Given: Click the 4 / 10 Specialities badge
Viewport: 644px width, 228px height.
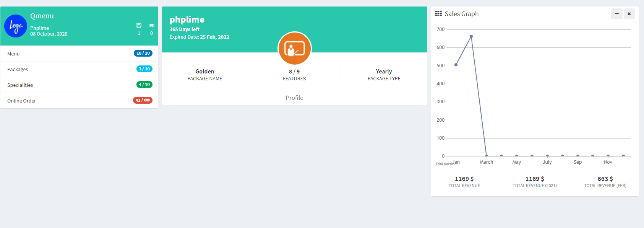Looking at the screenshot, I should pyautogui.click(x=144, y=85).
